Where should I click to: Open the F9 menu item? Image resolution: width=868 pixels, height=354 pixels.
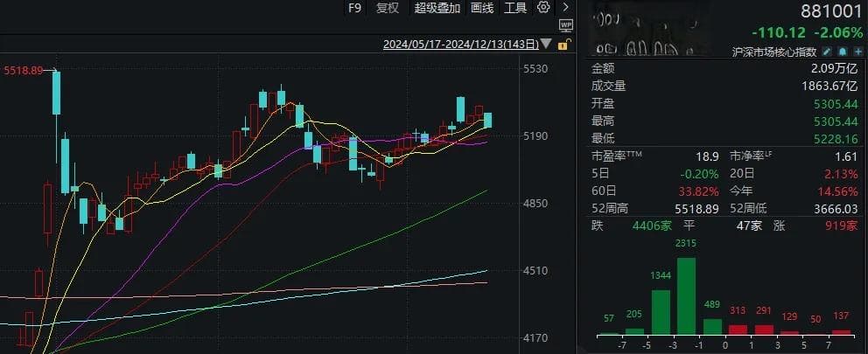tap(354, 8)
